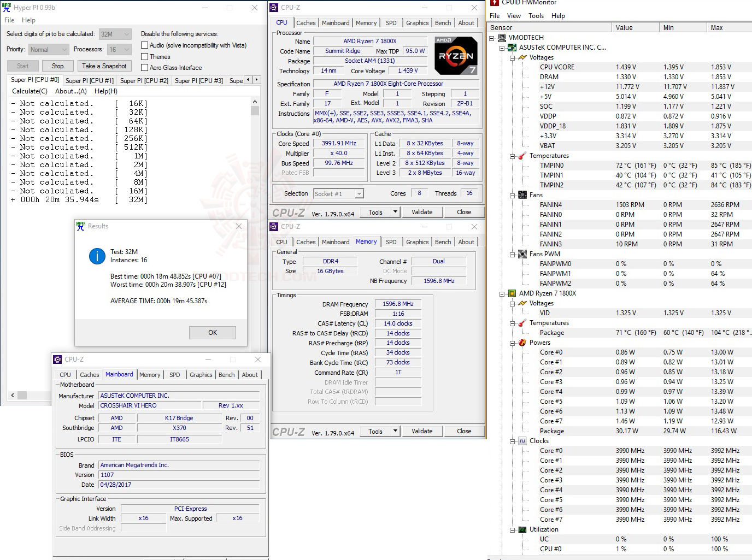752x560 pixels.
Task: Click the ASUSTeK motherboard icon in HWMonitor tree
Action: pyautogui.click(x=512, y=48)
